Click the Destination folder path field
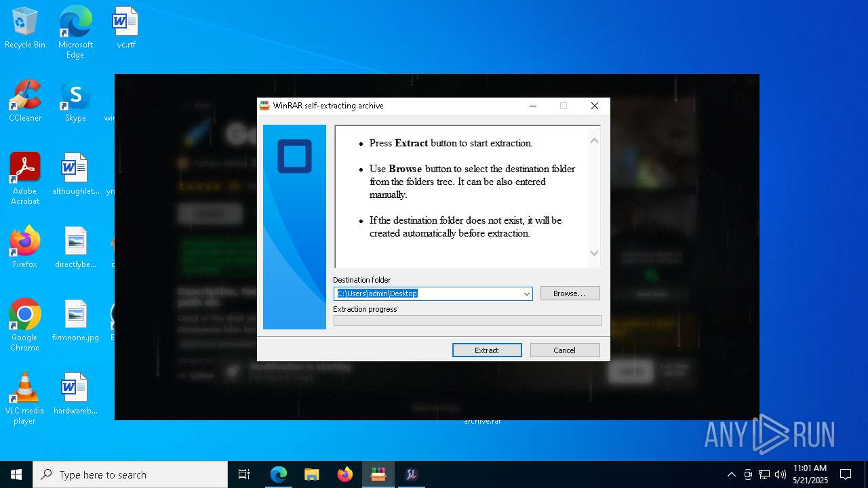868x488 pixels. pyautogui.click(x=433, y=293)
